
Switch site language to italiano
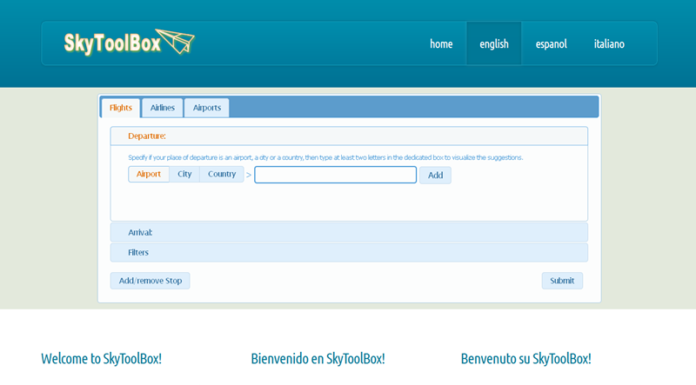click(x=609, y=44)
